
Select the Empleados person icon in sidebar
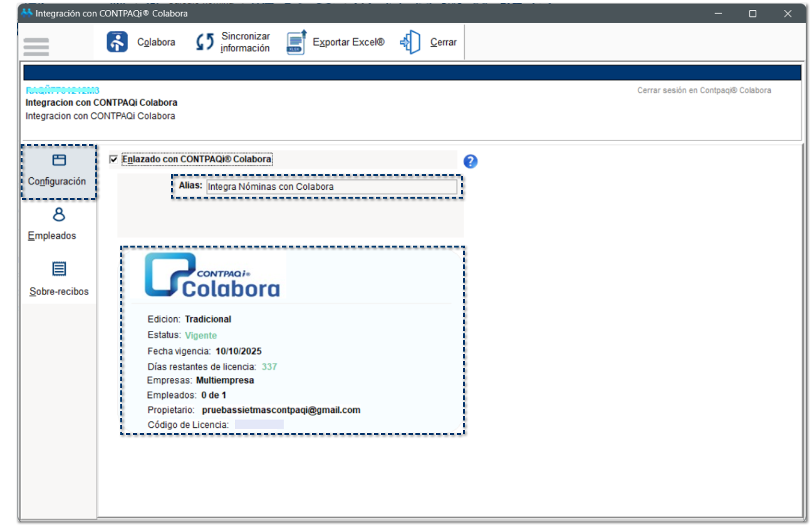[x=59, y=215]
